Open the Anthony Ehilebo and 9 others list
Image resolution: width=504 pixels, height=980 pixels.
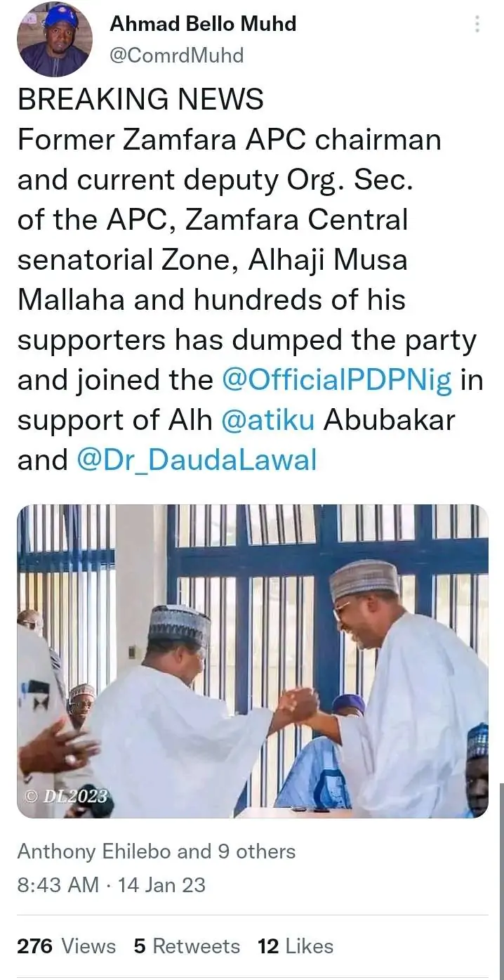(156, 851)
